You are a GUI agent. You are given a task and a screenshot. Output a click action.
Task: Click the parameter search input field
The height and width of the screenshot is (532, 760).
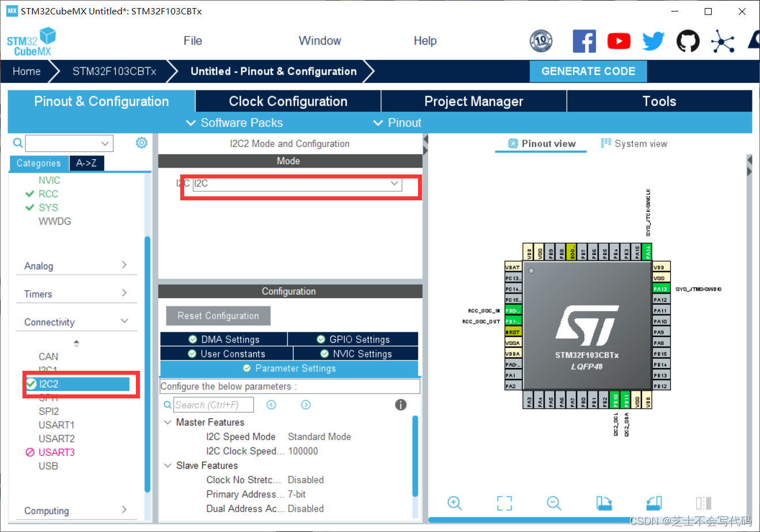click(x=214, y=405)
